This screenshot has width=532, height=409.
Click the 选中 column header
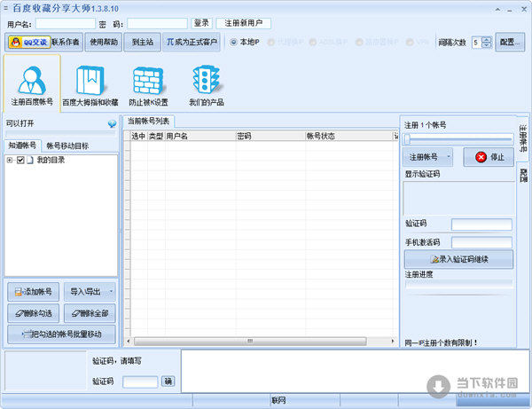click(x=139, y=136)
